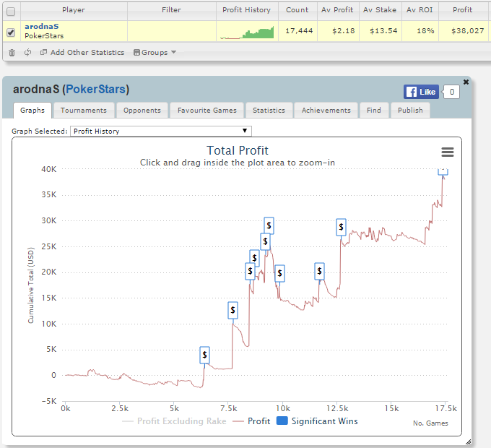
Task: Switch to the Graphs tab
Action: point(32,111)
